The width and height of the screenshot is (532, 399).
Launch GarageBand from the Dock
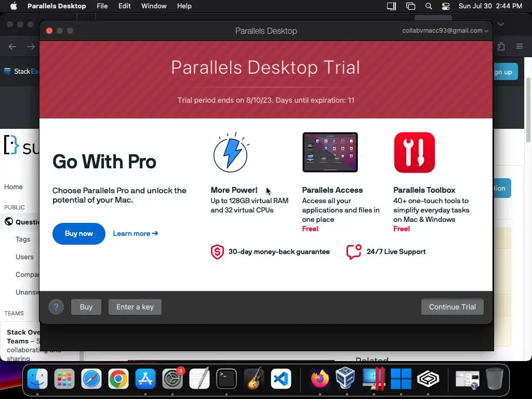pos(254,379)
